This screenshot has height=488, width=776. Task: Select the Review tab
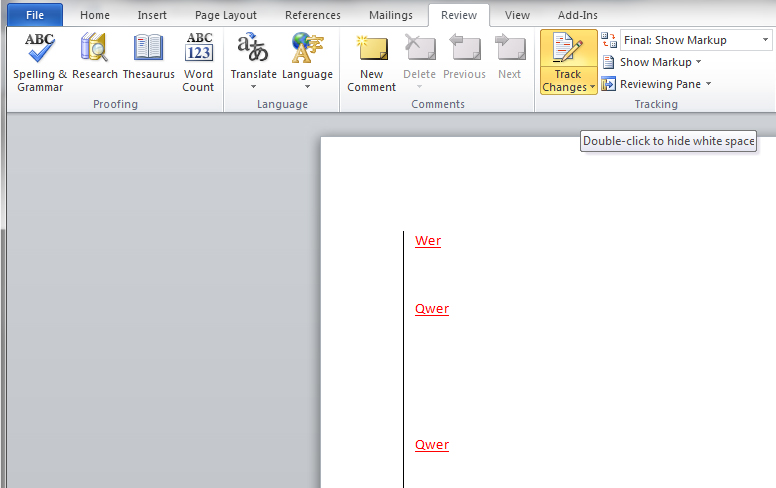pos(459,15)
